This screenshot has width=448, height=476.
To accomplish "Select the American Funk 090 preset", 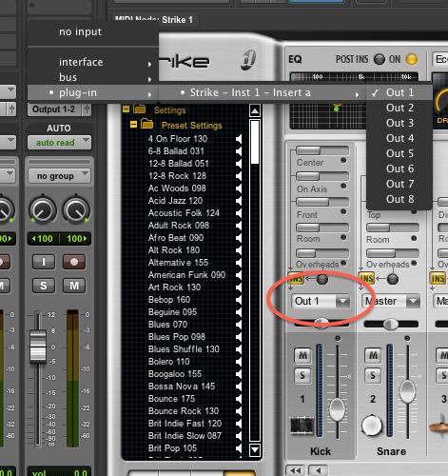I will pyautogui.click(x=186, y=275).
